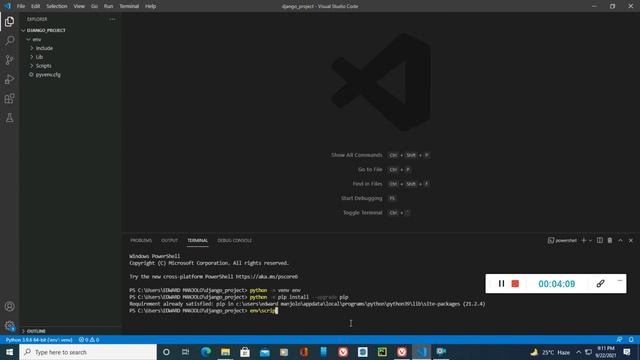
Task: Open PyCharm from taskbar
Action: coord(382,352)
